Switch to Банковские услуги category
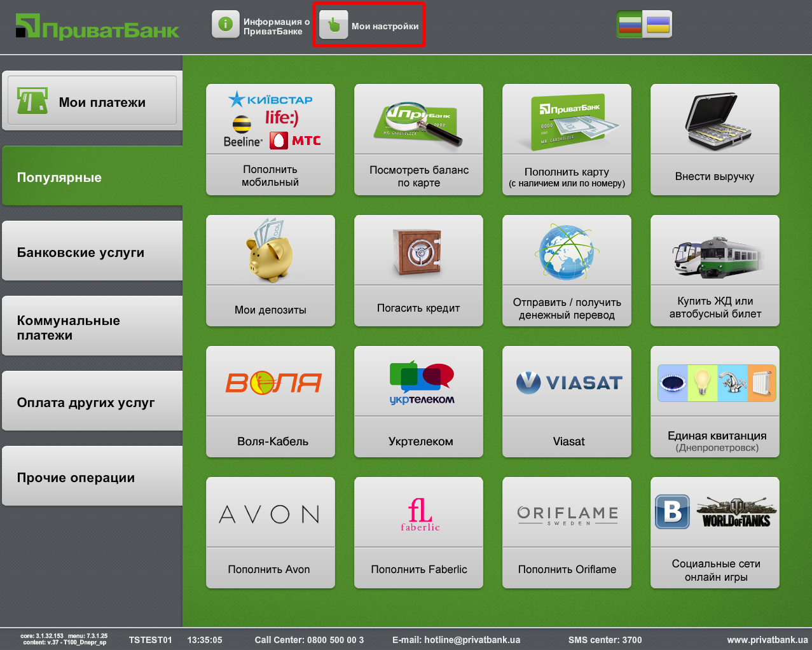This screenshot has height=650, width=812. tap(92, 251)
